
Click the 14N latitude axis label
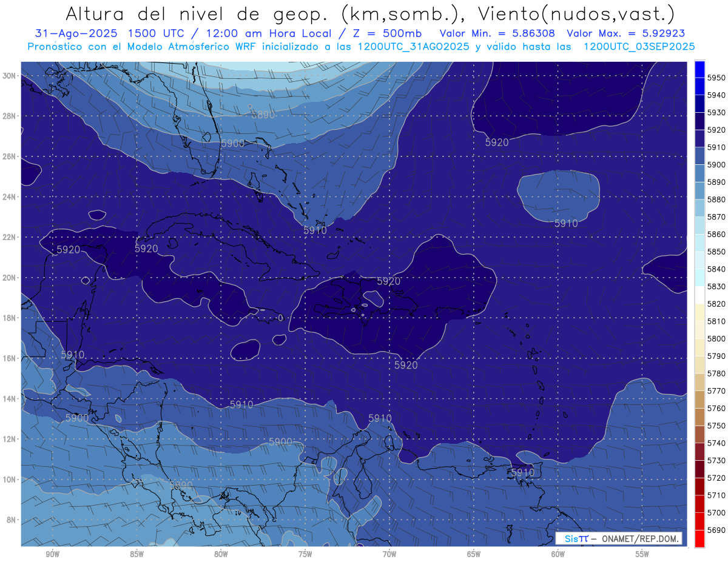coord(8,398)
